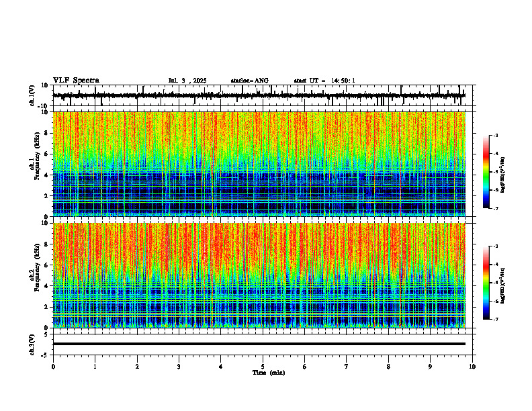Screen dimensions: 532x411
Task: Click the time axis tick label "5"
Action: [x=263, y=367]
